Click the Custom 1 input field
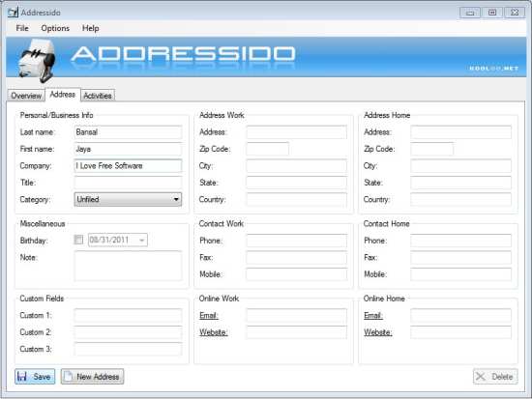Screen dimensions: 532x399 click(x=128, y=315)
